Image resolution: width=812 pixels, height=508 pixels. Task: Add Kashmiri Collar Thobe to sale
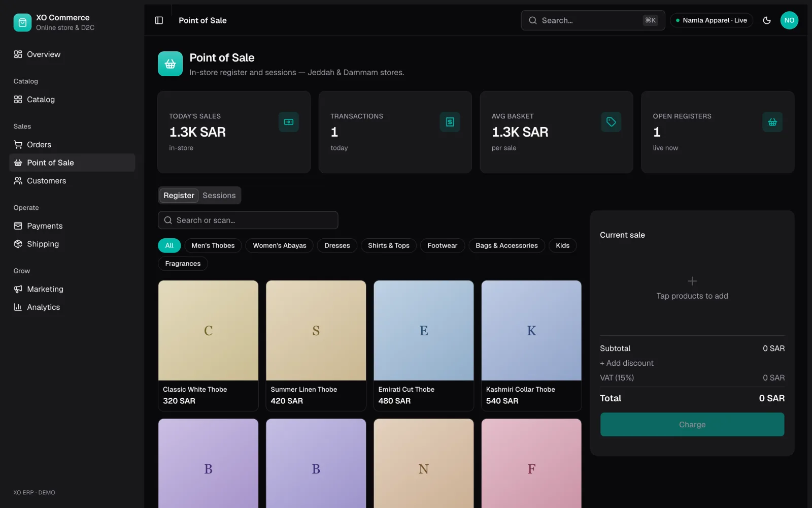point(531,345)
